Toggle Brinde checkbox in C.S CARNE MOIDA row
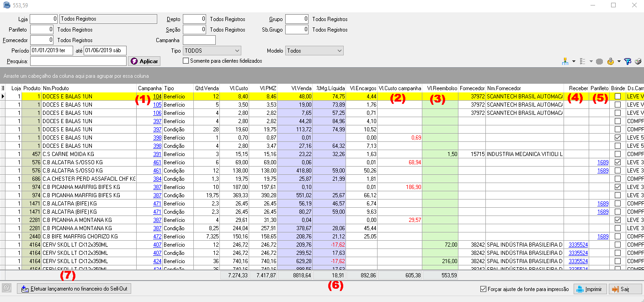This screenshot has width=644, height=302. (x=618, y=154)
